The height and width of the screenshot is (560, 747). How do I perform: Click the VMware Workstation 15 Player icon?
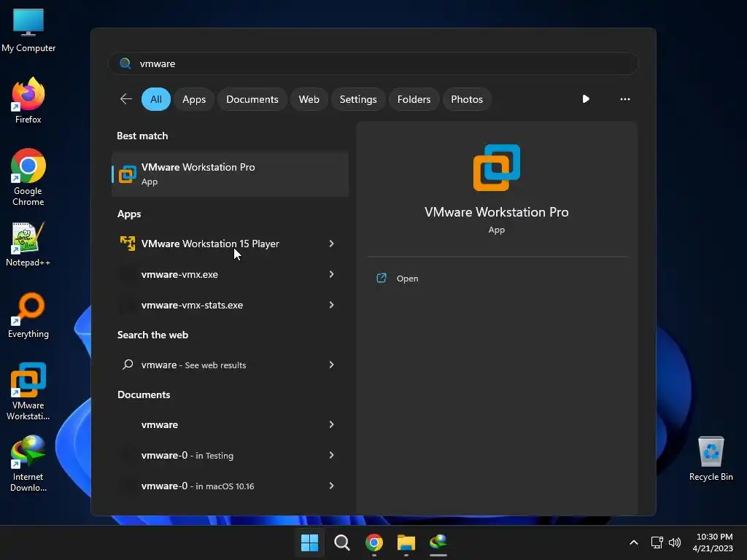coord(127,244)
